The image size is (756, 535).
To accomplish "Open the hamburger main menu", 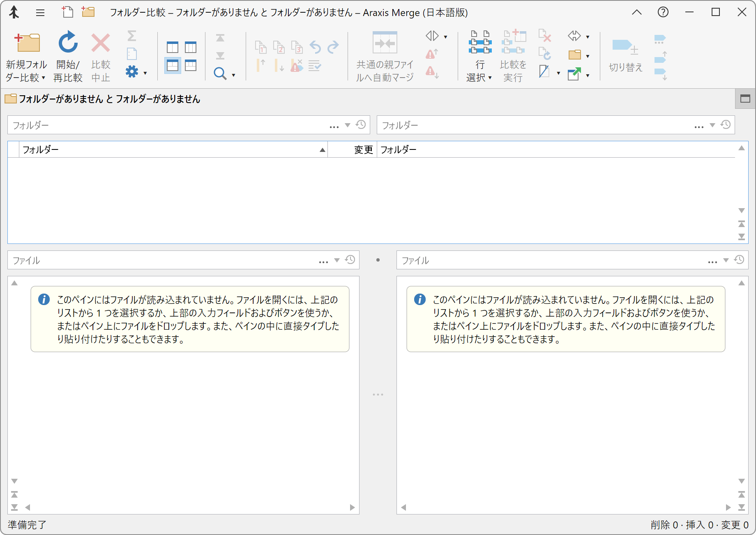I will 40,12.
